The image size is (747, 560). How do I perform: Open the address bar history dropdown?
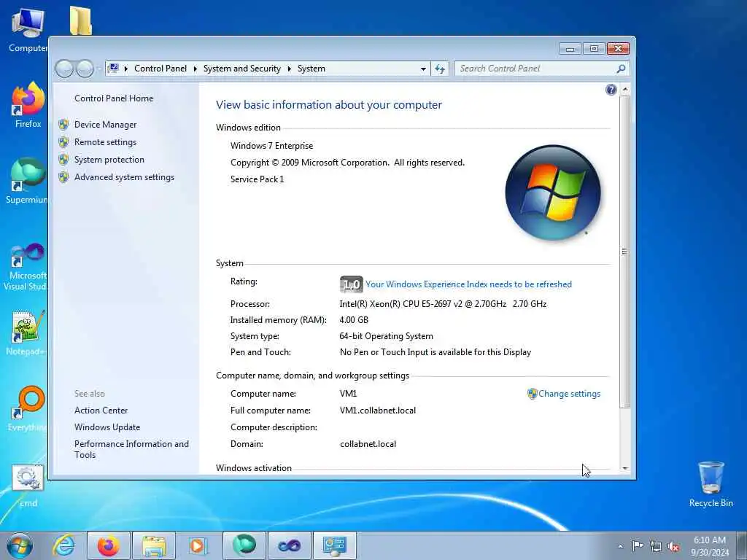click(x=423, y=69)
